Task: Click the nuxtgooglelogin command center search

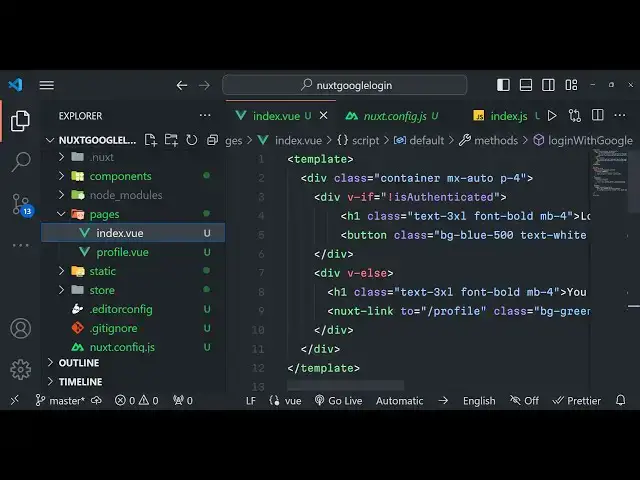Action: (344, 85)
